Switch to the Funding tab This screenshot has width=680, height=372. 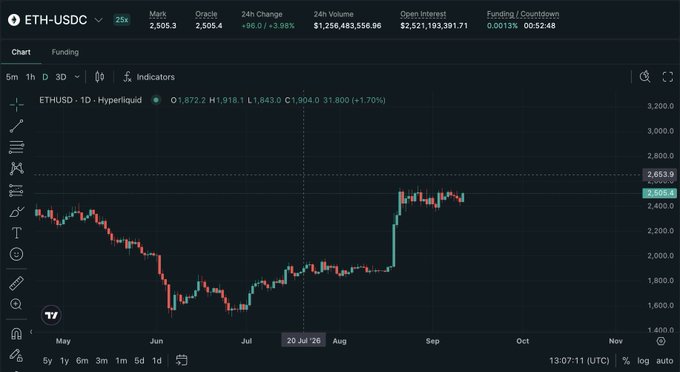(x=65, y=52)
